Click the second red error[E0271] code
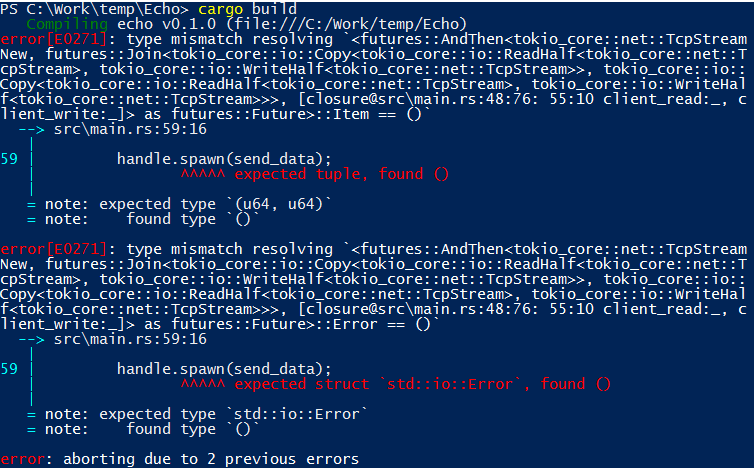Image resolution: width=754 pixels, height=468 pixels. coord(53,249)
